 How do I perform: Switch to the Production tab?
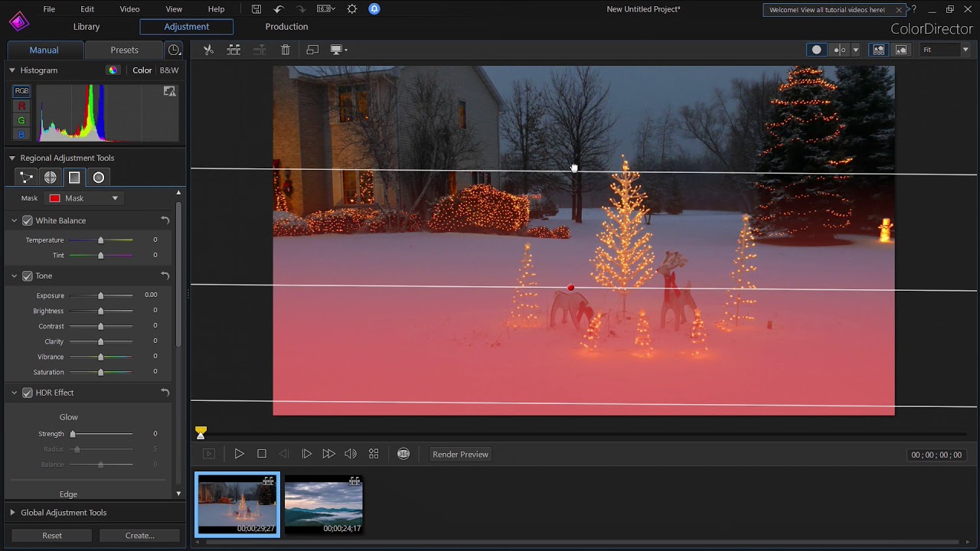(286, 27)
